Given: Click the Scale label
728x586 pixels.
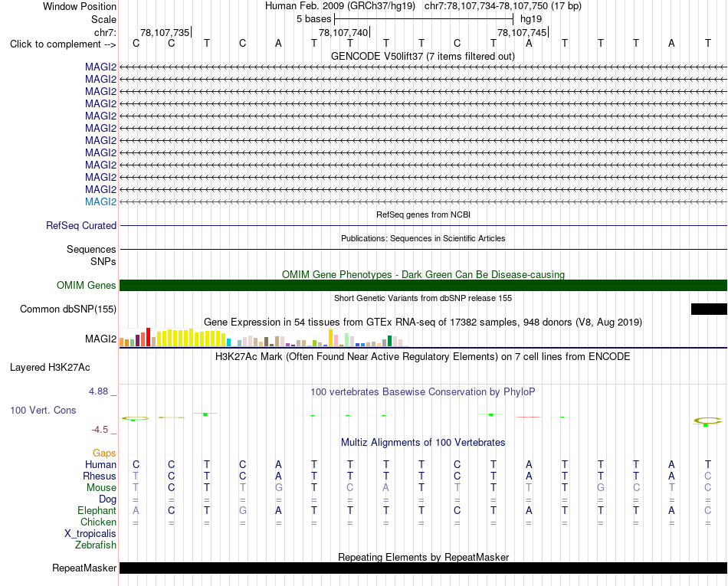Looking at the screenshot, I should [x=104, y=19].
